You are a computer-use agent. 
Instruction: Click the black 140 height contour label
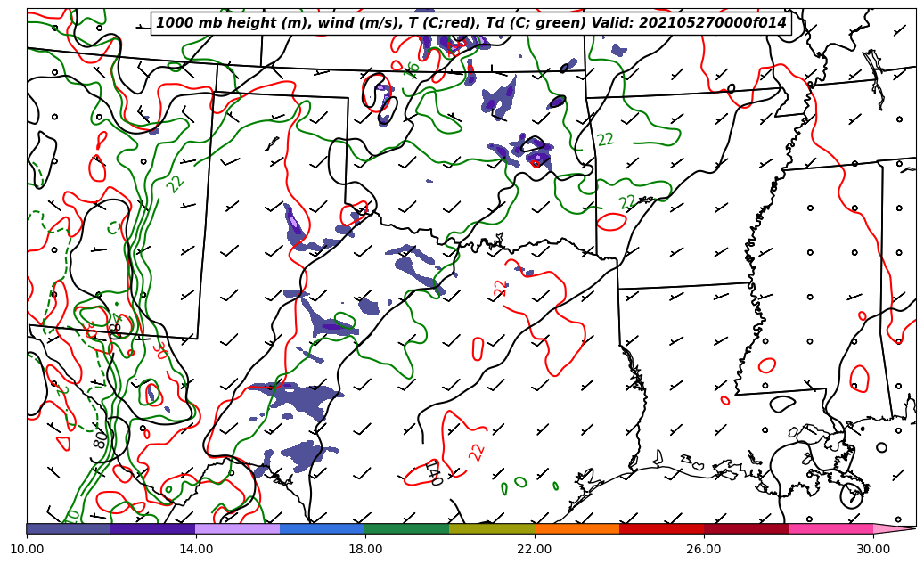pyautogui.click(x=433, y=473)
